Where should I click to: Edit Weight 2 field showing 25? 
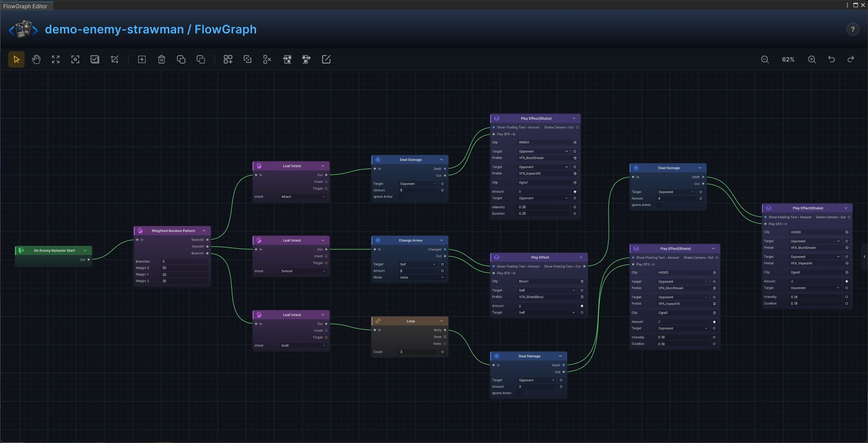[184, 281]
